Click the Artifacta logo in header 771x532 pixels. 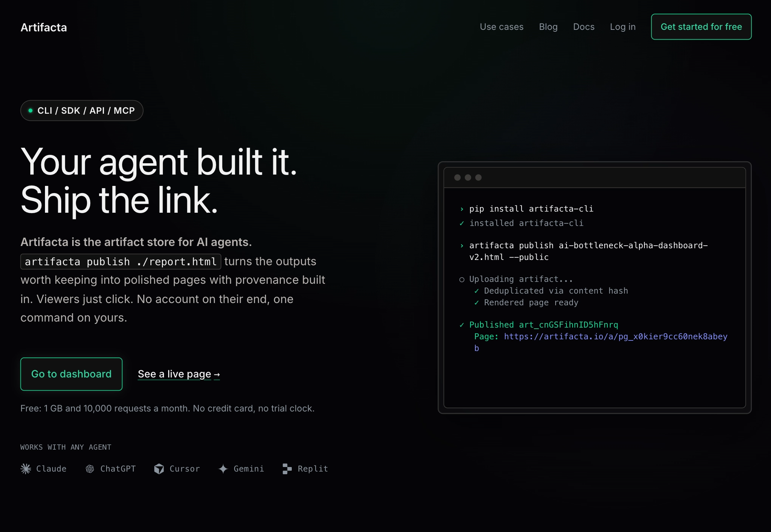[43, 27]
